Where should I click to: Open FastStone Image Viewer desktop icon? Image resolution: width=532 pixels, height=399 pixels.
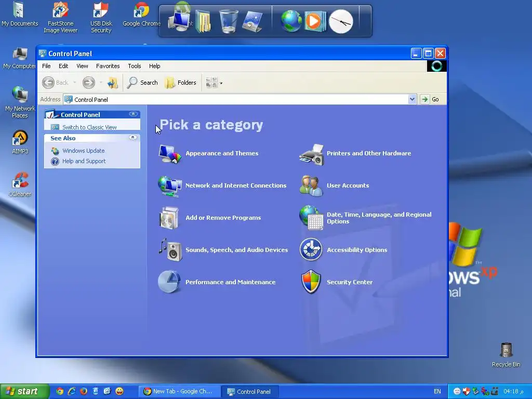pyautogui.click(x=60, y=17)
